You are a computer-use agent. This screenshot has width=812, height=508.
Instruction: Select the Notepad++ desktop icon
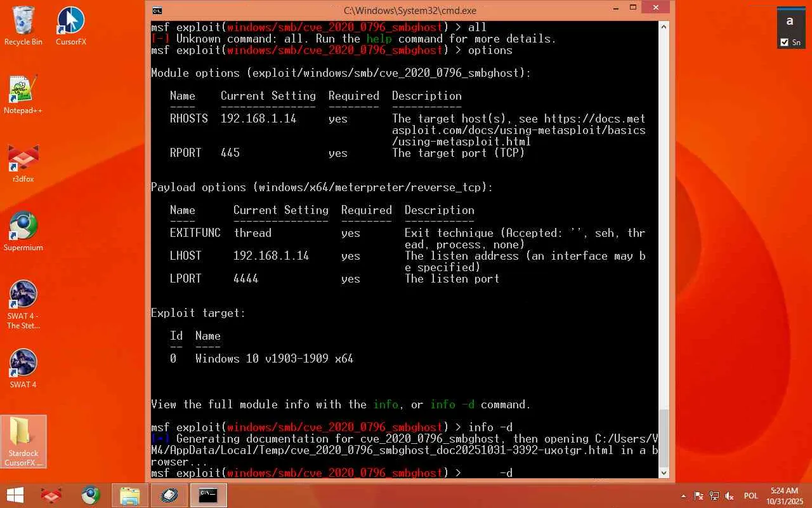(x=23, y=95)
